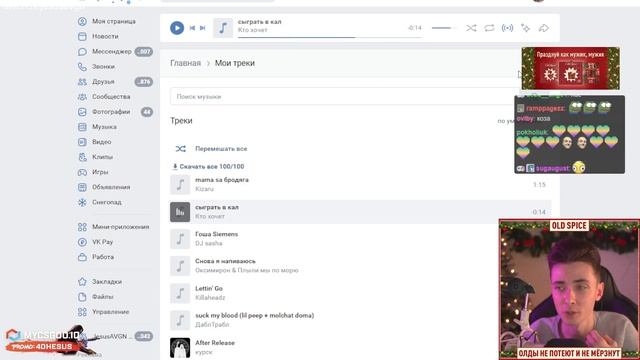Toggle broadcast music icon in player
640x360 pixels.
(507, 28)
